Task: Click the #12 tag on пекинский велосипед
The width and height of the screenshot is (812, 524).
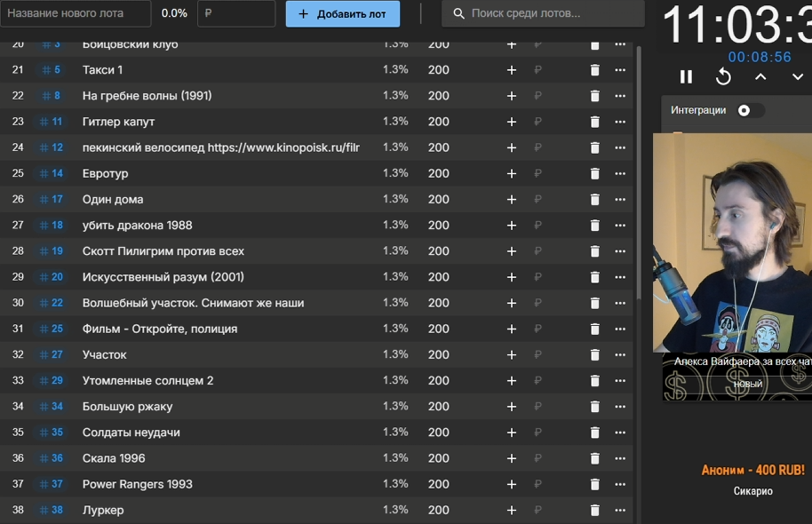Action: [x=51, y=147]
